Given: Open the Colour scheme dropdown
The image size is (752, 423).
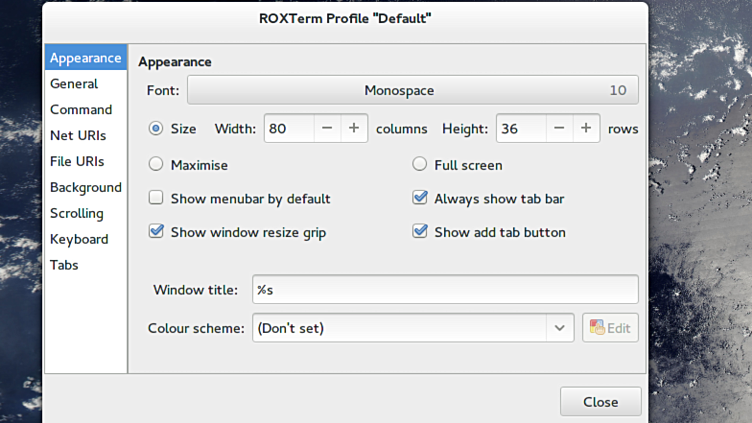Looking at the screenshot, I should coord(413,327).
